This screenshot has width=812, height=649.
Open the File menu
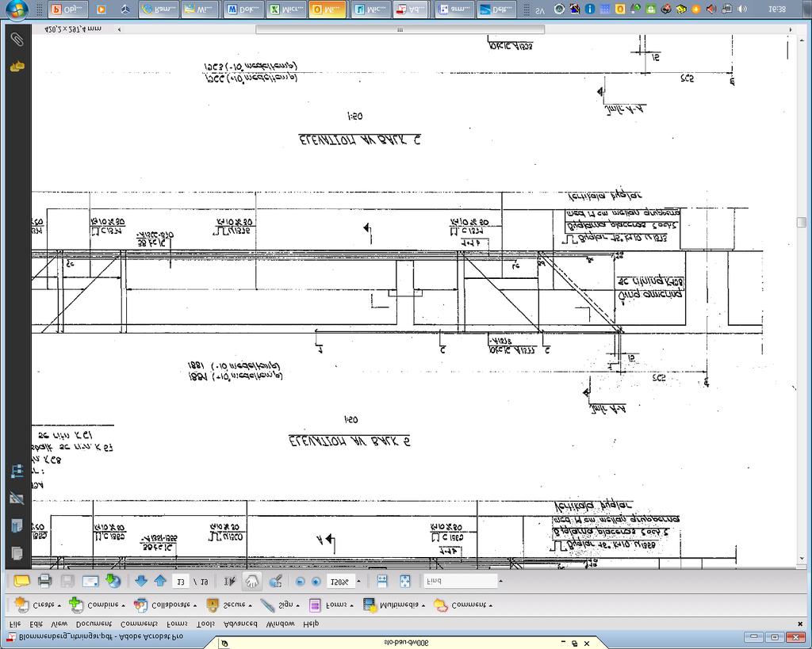click(15, 624)
